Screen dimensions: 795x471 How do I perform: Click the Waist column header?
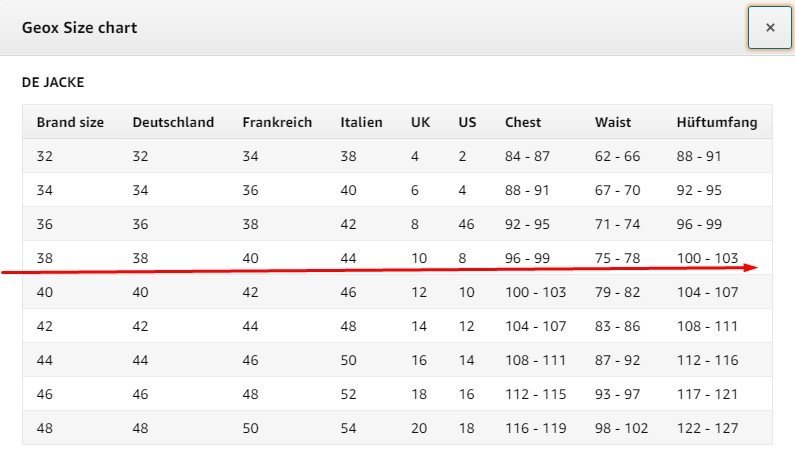pos(612,122)
